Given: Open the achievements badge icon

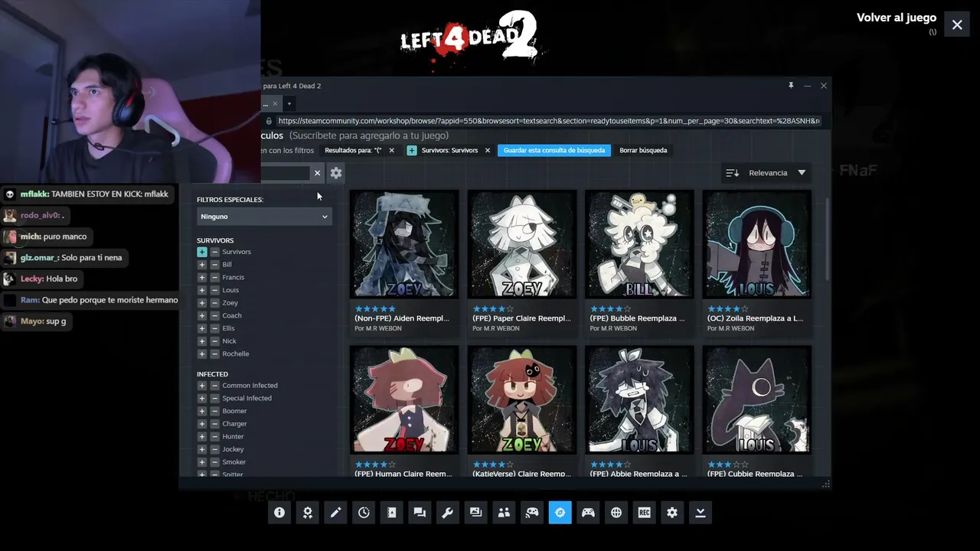Looking at the screenshot, I should [x=308, y=513].
